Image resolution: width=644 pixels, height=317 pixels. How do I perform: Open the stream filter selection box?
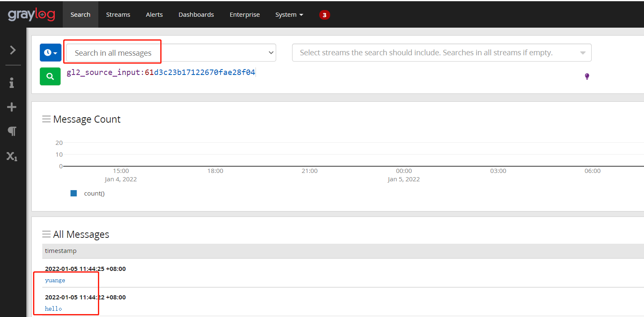(441, 53)
